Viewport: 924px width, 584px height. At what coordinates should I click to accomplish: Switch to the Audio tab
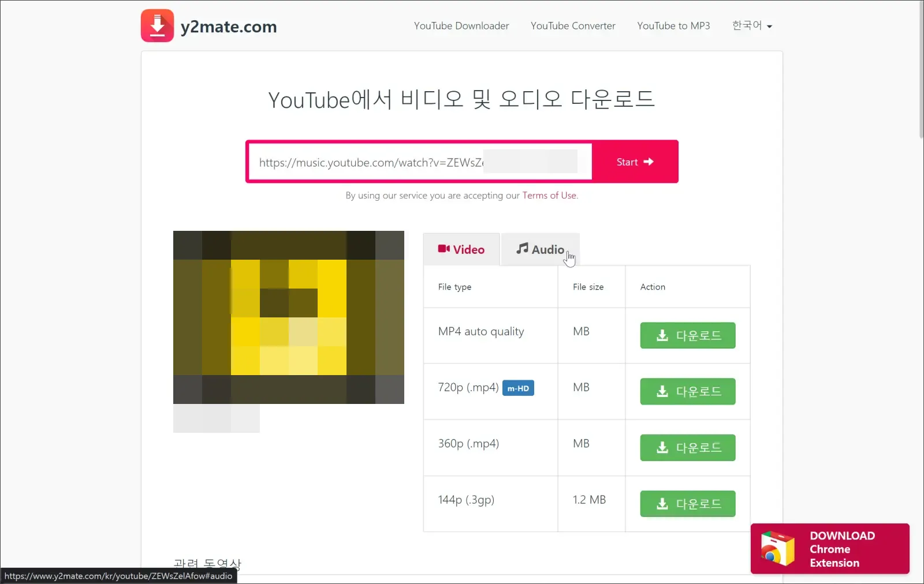click(540, 249)
